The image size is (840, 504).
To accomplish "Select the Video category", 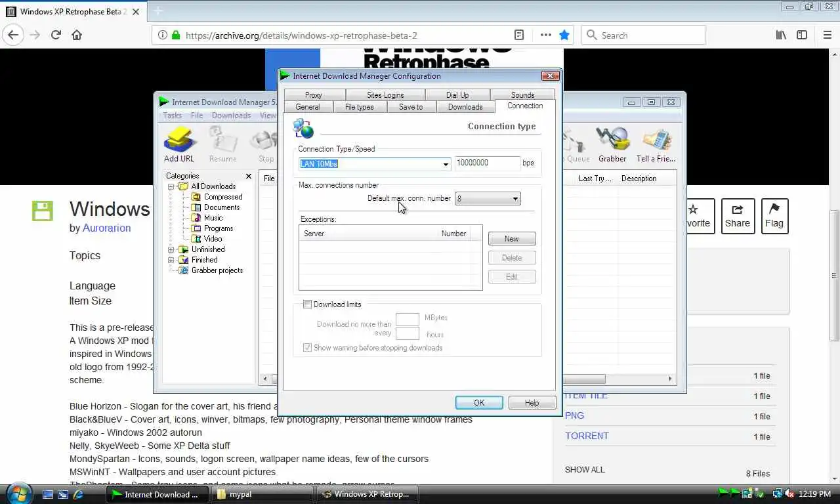I will coord(213,239).
